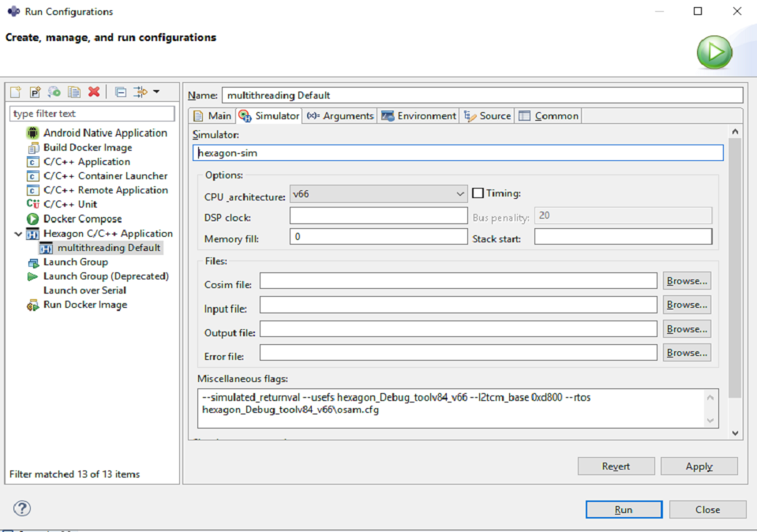Switch to the Arguments tab
This screenshot has width=757, height=532.
pyautogui.click(x=340, y=116)
